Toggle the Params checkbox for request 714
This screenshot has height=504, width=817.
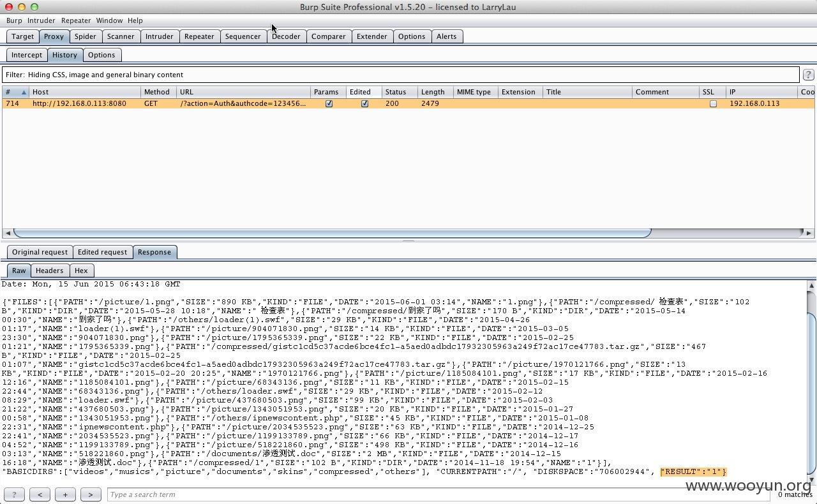[329, 103]
